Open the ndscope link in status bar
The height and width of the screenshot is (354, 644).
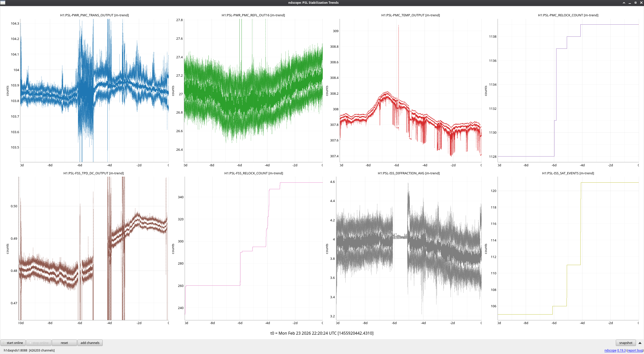(x=610, y=350)
